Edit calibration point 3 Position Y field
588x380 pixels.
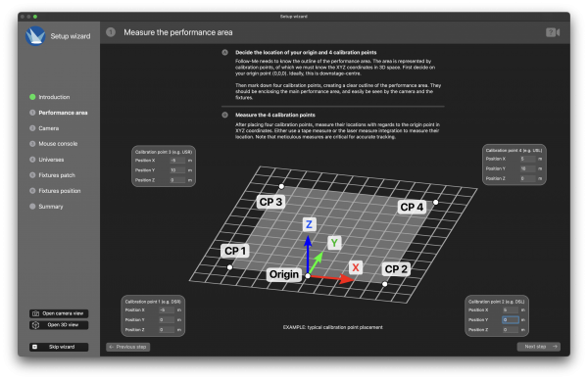tap(177, 170)
